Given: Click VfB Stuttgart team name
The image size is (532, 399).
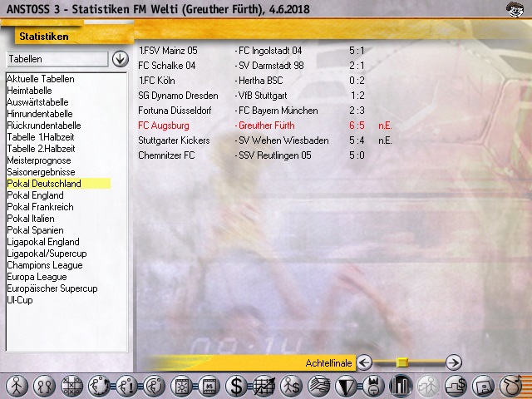Looking at the screenshot, I should pyautogui.click(x=263, y=96).
